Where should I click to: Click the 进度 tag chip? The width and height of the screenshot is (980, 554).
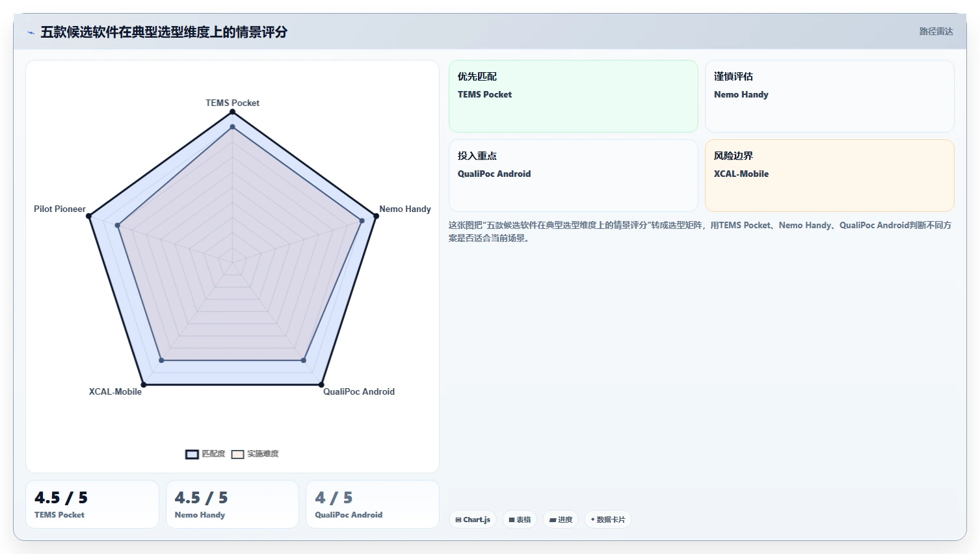(561, 520)
